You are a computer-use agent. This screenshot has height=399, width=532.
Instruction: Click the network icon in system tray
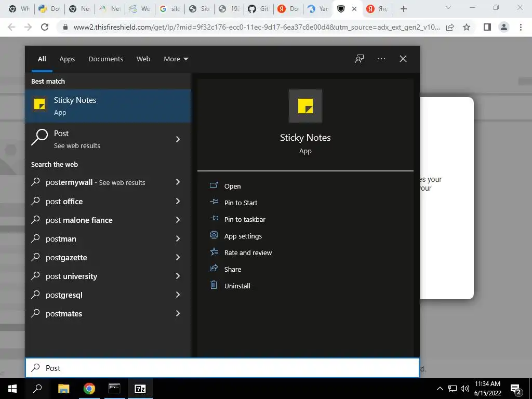coord(453,389)
